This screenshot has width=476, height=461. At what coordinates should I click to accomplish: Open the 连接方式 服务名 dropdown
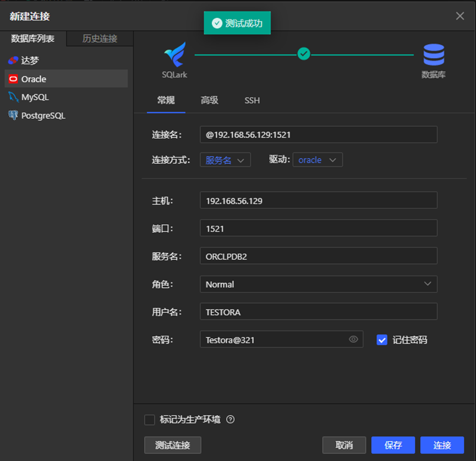point(225,160)
